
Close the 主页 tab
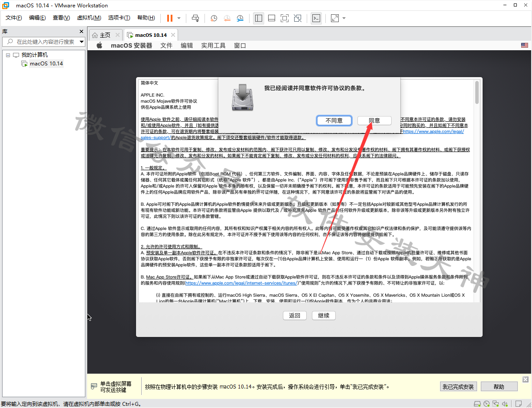(x=117, y=35)
